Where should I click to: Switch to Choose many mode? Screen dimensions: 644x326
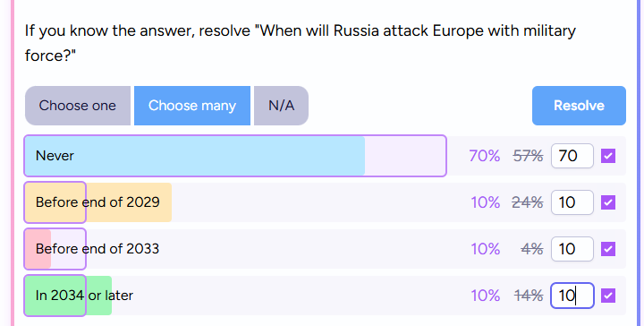tap(192, 106)
